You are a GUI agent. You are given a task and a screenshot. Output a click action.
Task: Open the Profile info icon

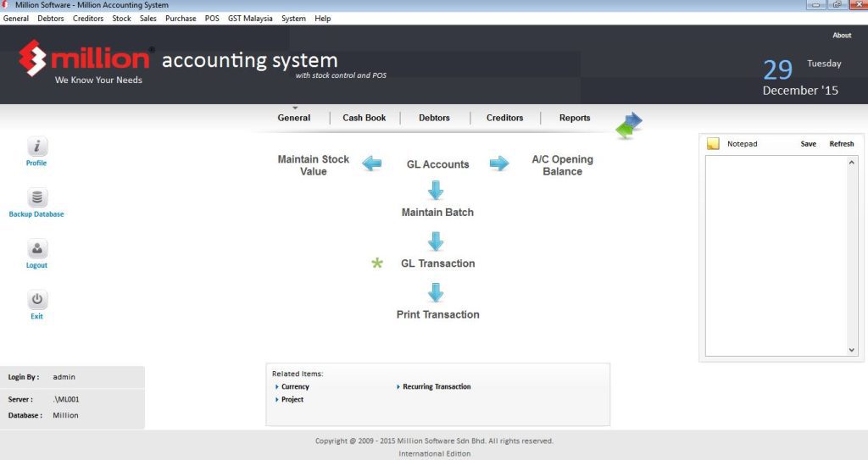[37, 147]
